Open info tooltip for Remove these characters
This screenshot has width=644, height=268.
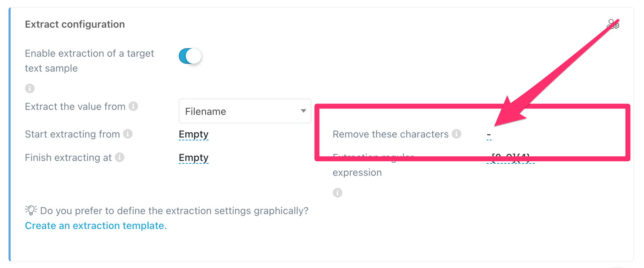tap(456, 134)
